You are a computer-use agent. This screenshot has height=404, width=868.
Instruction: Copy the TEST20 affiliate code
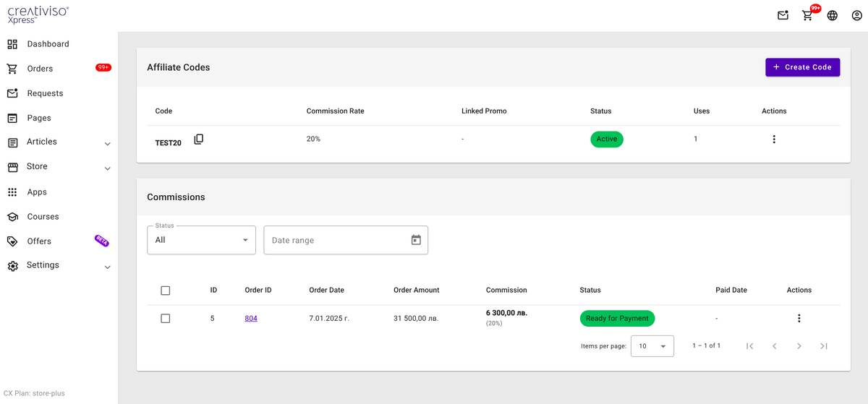[x=199, y=139]
